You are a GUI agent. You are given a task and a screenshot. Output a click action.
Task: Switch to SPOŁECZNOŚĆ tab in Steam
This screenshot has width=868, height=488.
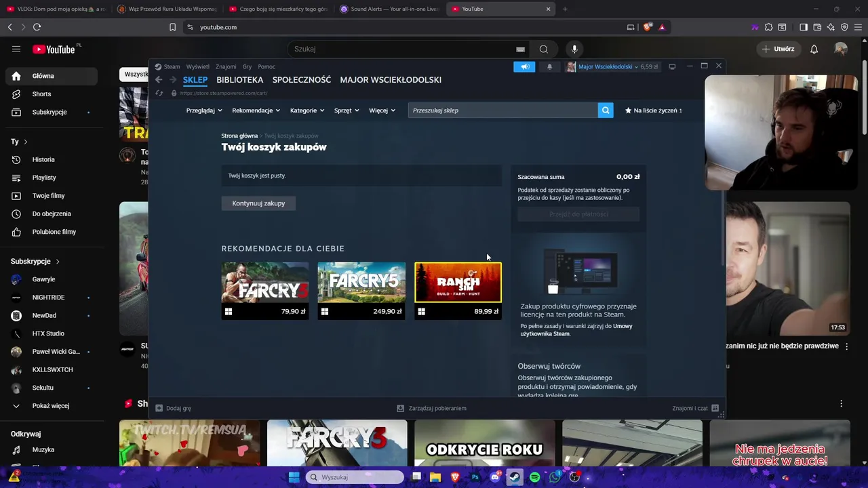tap(302, 80)
